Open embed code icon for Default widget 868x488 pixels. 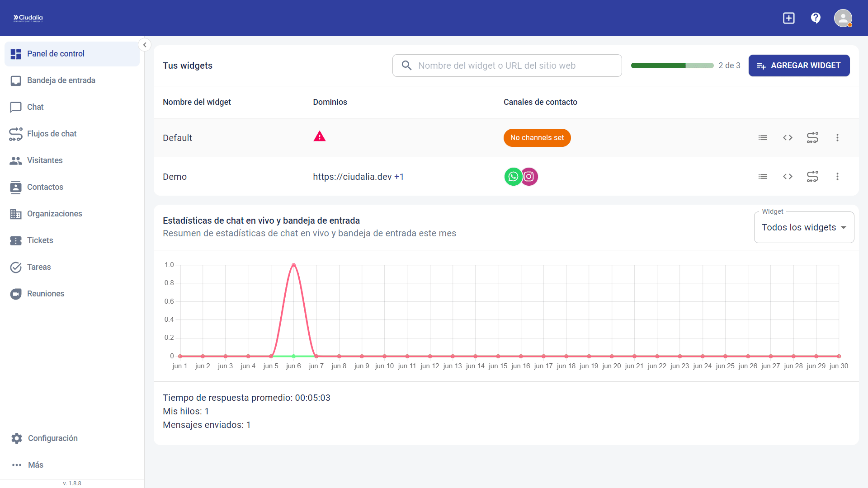[788, 138]
